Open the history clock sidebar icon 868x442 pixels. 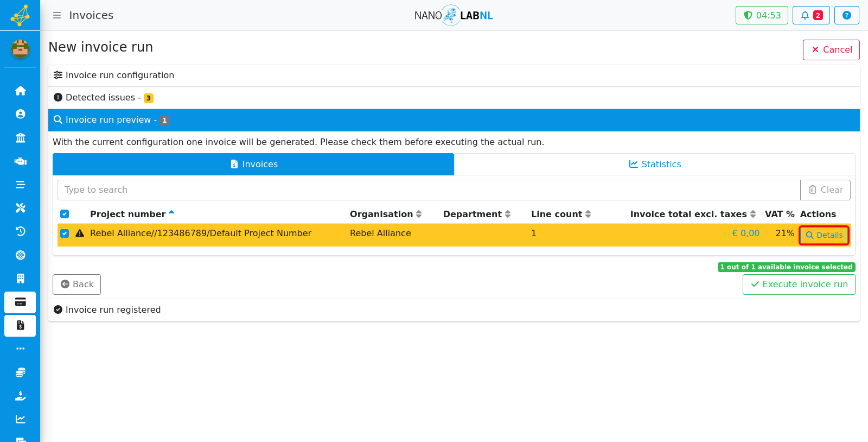[x=20, y=231]
